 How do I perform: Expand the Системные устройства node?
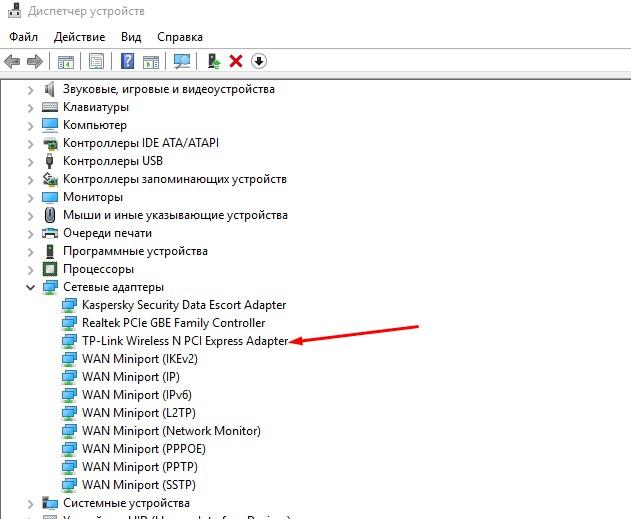tap(31, 504)
